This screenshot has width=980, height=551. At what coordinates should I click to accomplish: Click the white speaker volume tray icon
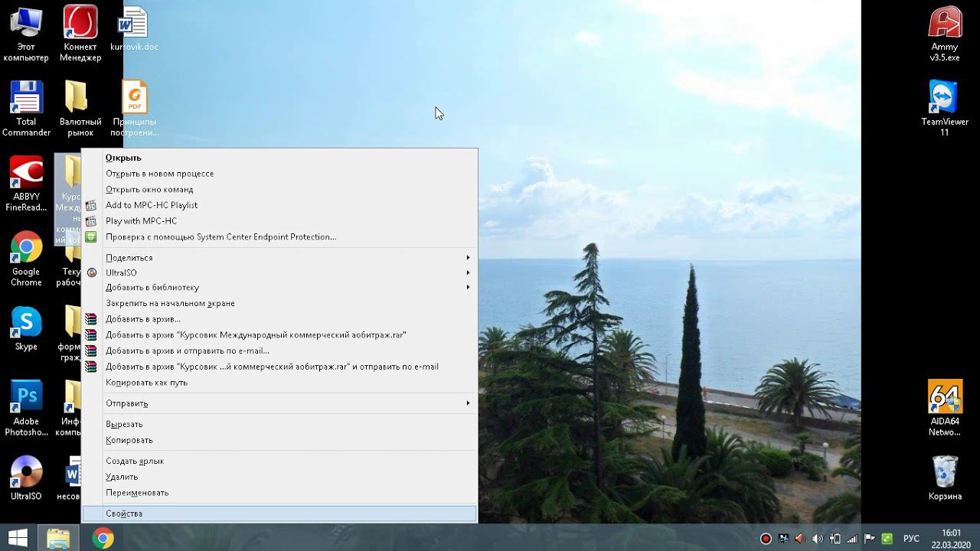coord(818,539)
